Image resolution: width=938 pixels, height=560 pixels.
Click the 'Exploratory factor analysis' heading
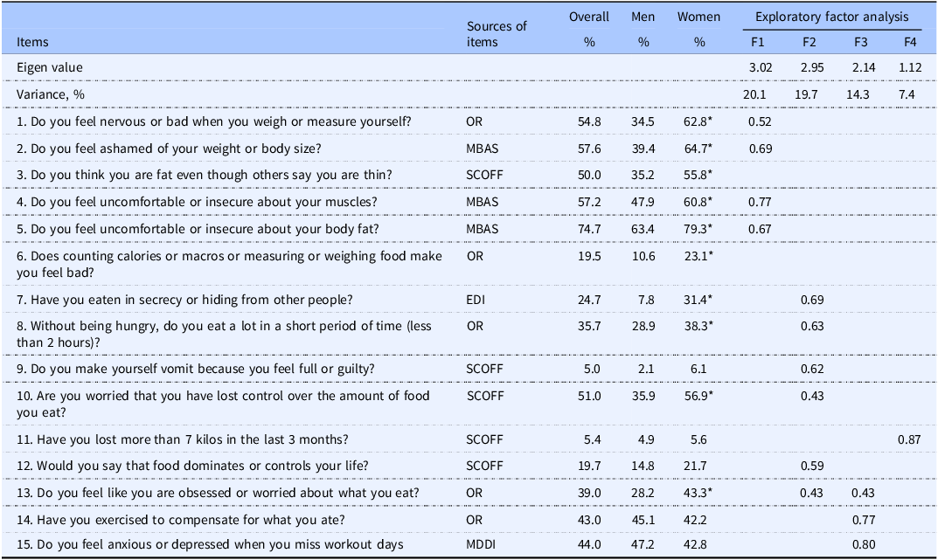[831, 17]
